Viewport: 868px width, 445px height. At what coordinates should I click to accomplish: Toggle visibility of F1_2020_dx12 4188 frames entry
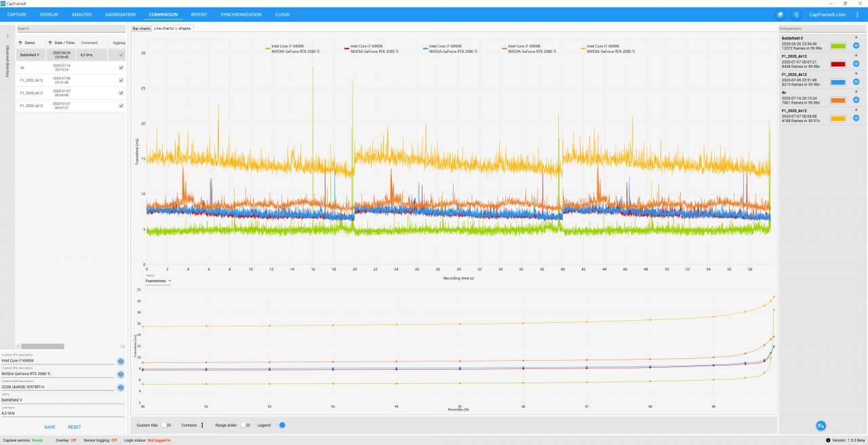856,118
